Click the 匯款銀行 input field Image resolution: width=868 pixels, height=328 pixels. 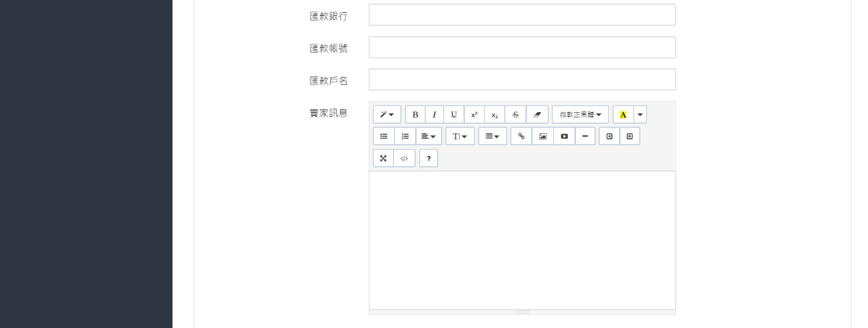pyautogui.click(x=522, y=15)
